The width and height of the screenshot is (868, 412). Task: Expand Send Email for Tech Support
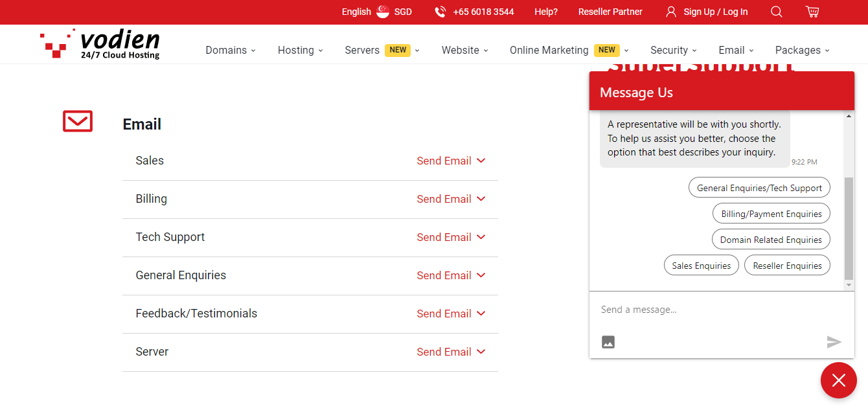(451, 237)
